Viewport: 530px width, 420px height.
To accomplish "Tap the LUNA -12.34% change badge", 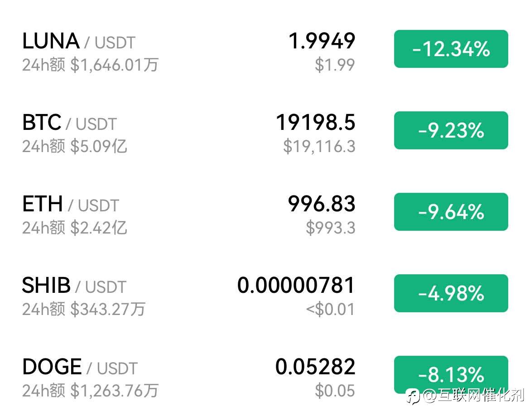I will click(x=451, y=49).
